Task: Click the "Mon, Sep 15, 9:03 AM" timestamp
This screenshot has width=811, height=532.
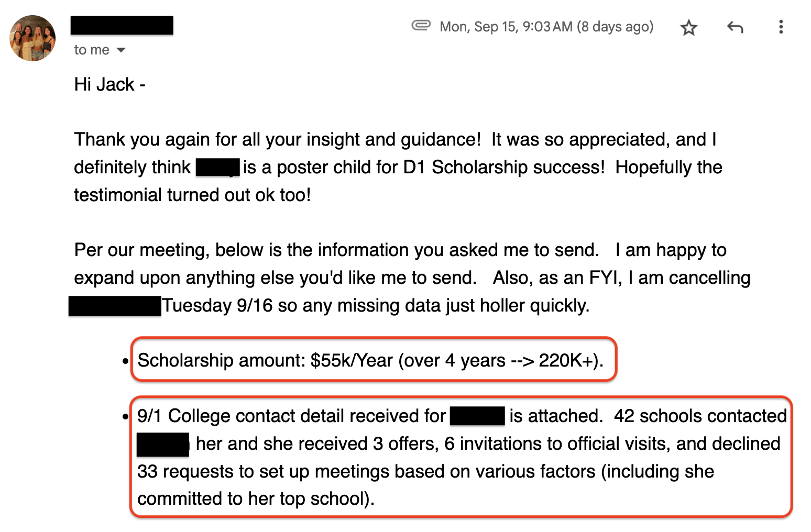Action: click(x=506, y=27)
